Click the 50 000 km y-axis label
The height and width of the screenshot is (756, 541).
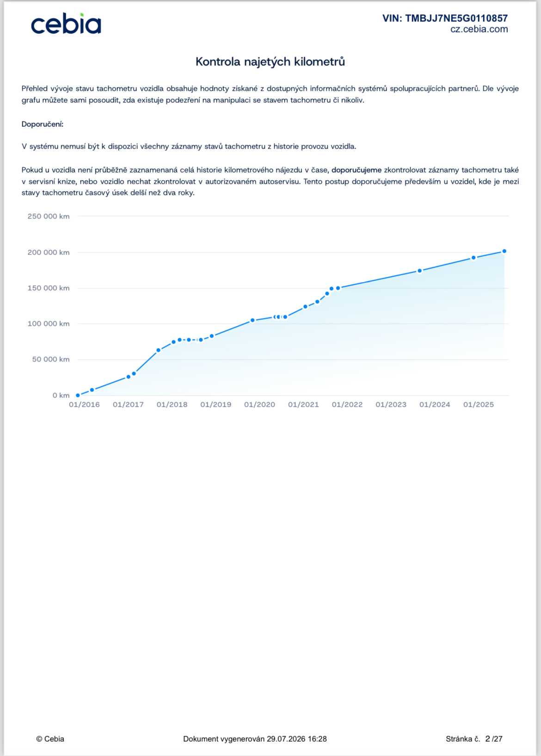[51, 359]
